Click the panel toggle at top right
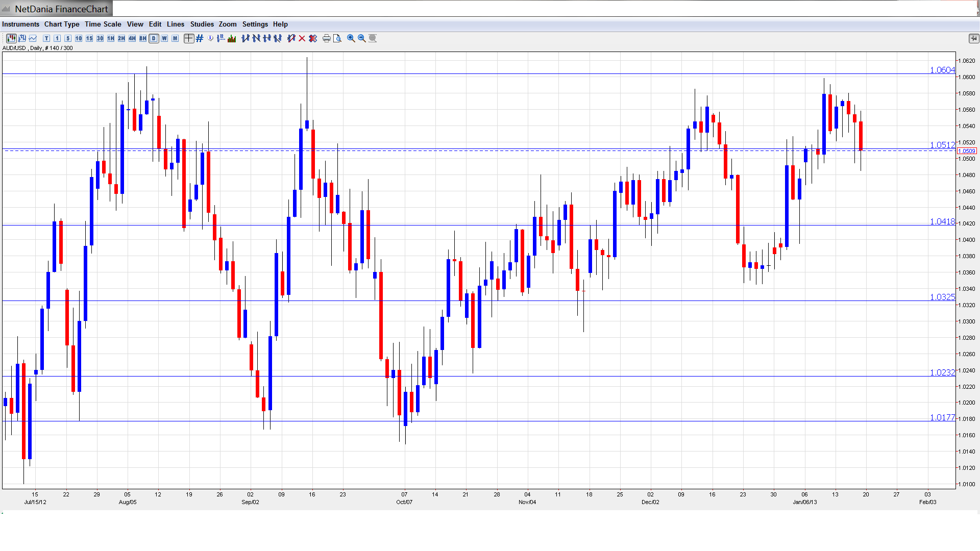 point(973,38)
